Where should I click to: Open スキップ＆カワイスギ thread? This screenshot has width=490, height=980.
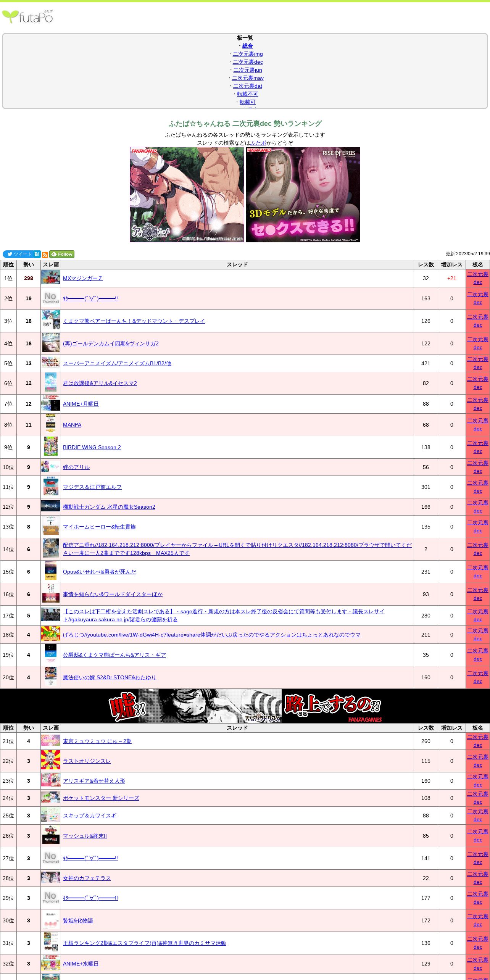point(90,816)
